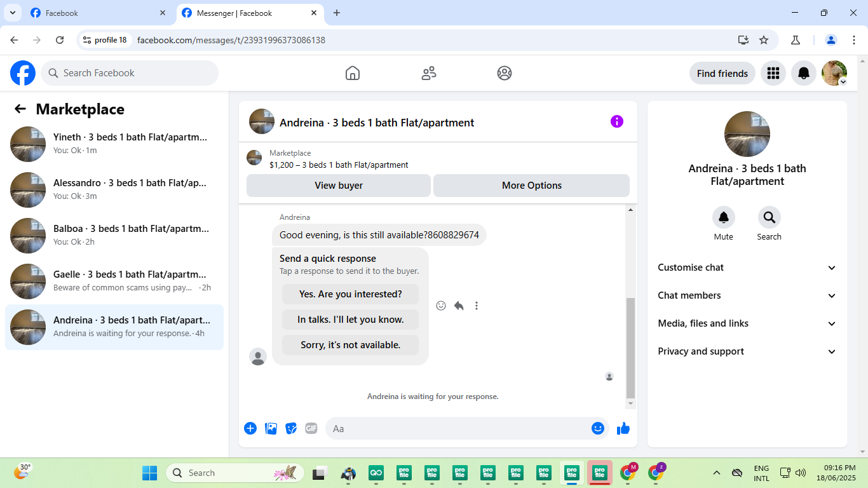Open the $1,200 listing thumbnail under Marketplace
The image size is (868, 488).
point(254,158)
